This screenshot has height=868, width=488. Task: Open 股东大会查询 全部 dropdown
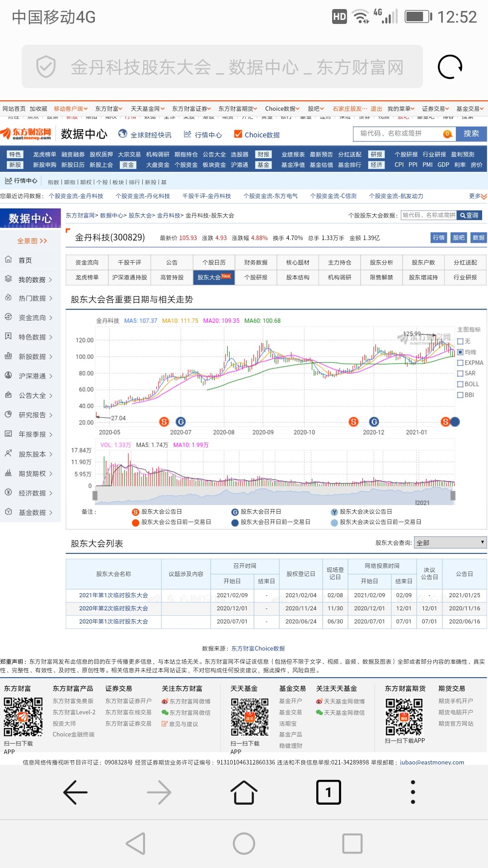[x=450, y=542]
